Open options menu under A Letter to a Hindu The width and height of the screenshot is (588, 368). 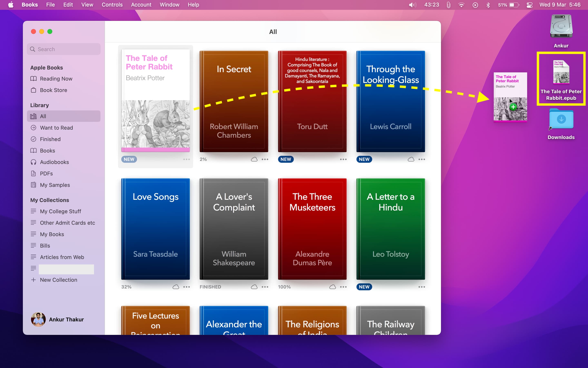coord(422,287)
